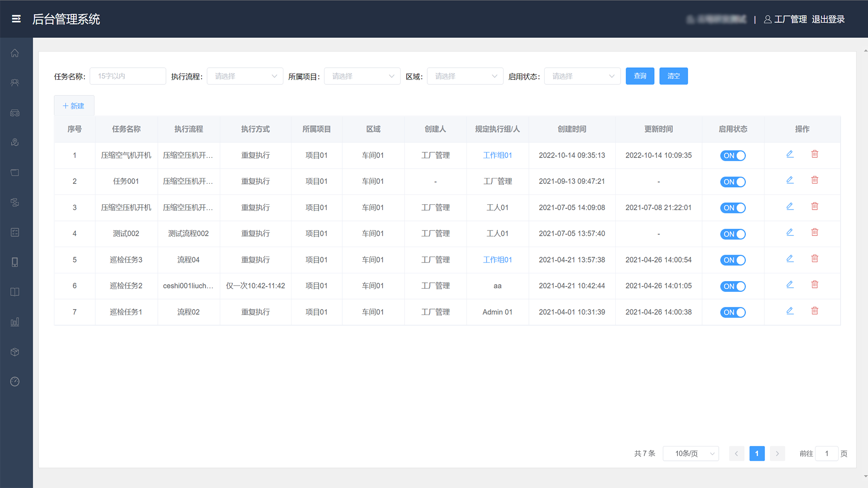Open the dashboard gauge sidebar icon
Viewport: 868px width, 488px height.
(x=15, y=382)
